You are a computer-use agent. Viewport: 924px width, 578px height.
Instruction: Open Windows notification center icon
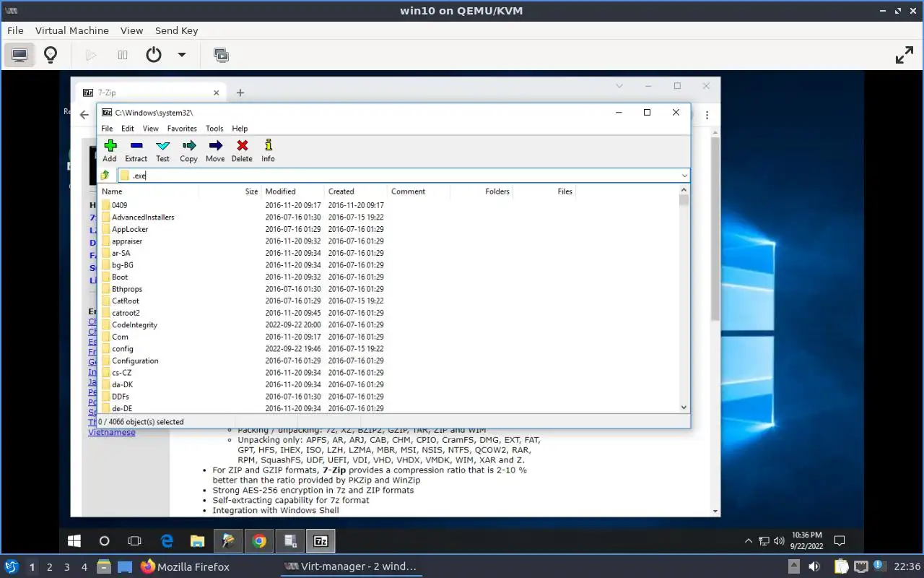click(x=840, y=540)
